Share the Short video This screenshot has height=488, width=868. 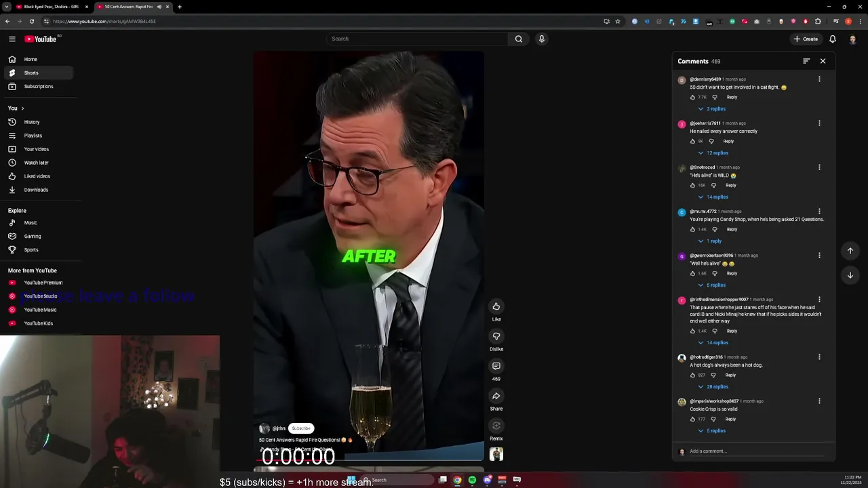click(x=496, y=396)
